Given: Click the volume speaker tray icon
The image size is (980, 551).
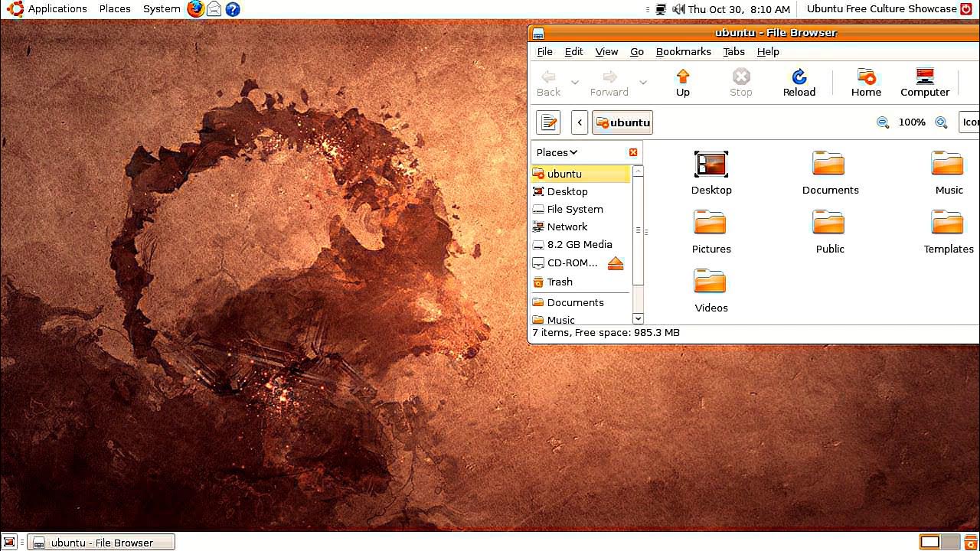Looking at the screenshot, I should [x=678, y=9].
